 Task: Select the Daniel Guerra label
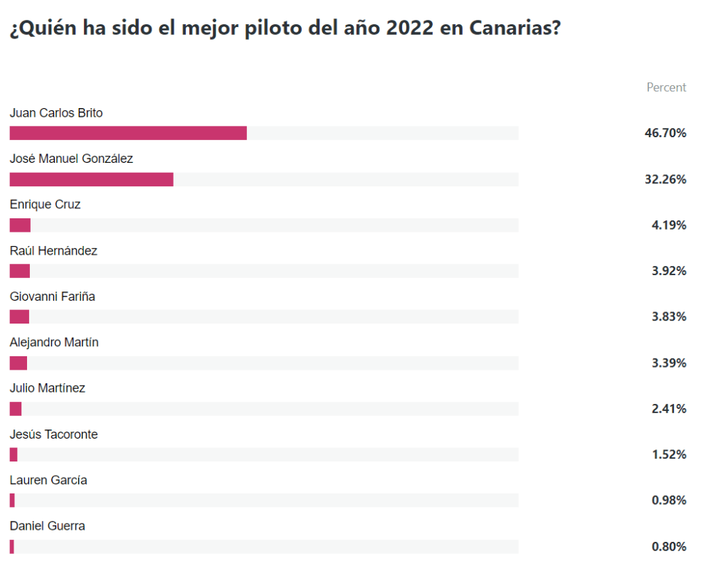coord(47,526)
